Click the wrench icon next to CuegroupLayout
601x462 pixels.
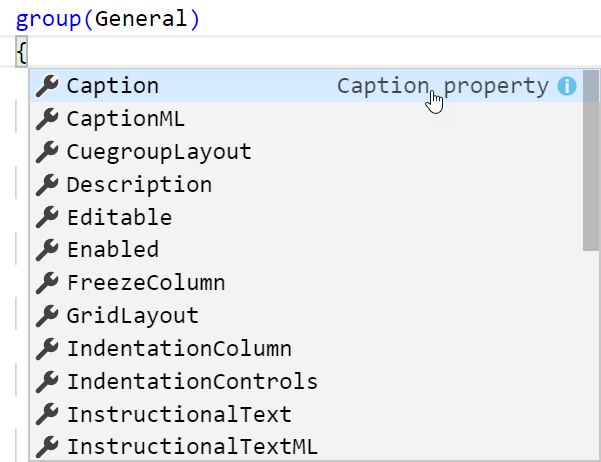click(47, 152)
